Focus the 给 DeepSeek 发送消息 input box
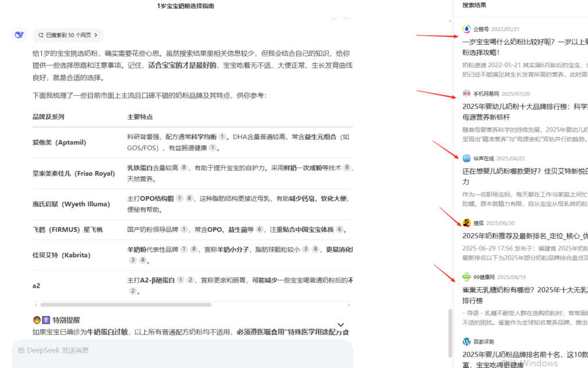Image resolution: width=588 pixels, height=368 pixels. click(x=172, y=350)
